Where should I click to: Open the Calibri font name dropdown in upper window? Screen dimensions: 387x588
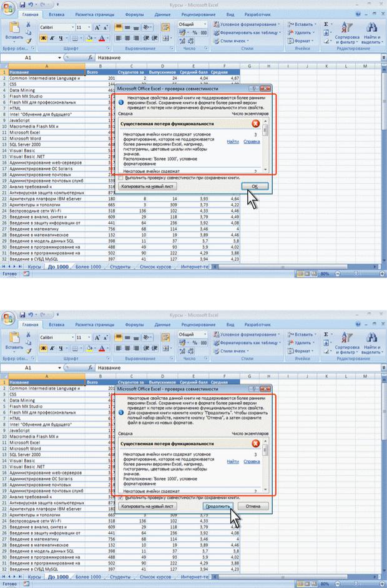coord(73,27)
